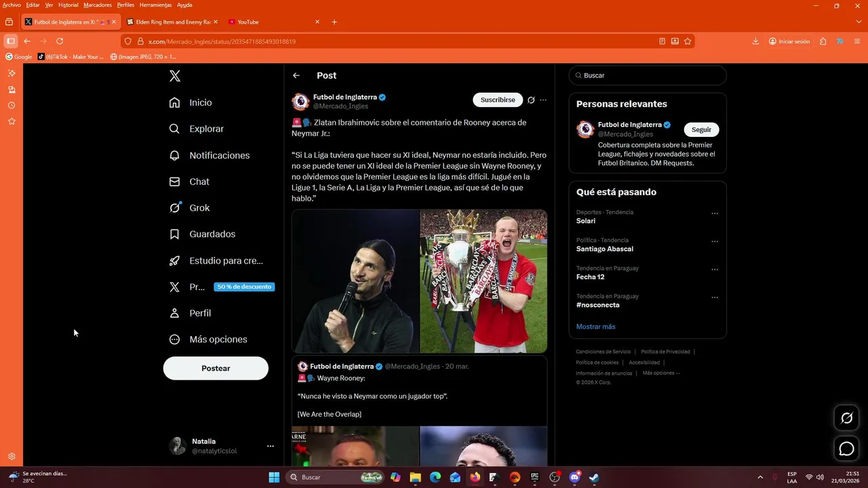Open account menu dots next to Natalia
The width and height of the screenshot is (868, 488).
click(x=271, y=446)
